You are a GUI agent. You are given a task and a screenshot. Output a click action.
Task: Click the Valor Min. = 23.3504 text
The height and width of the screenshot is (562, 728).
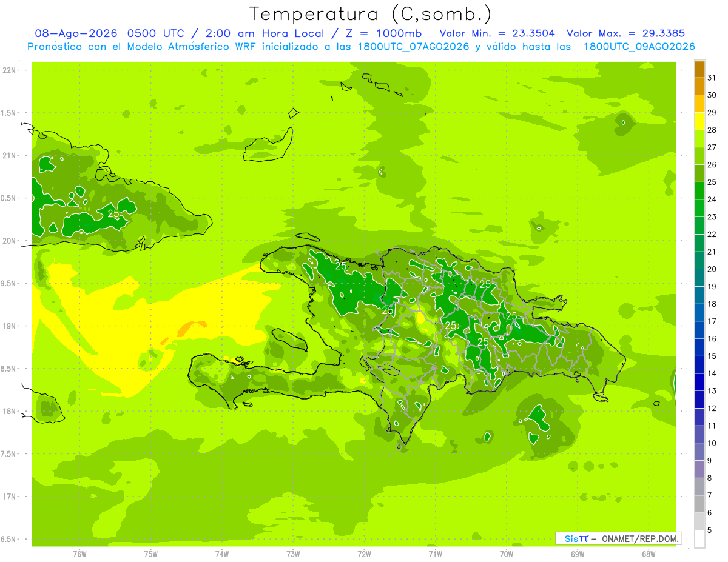(497, 33)
